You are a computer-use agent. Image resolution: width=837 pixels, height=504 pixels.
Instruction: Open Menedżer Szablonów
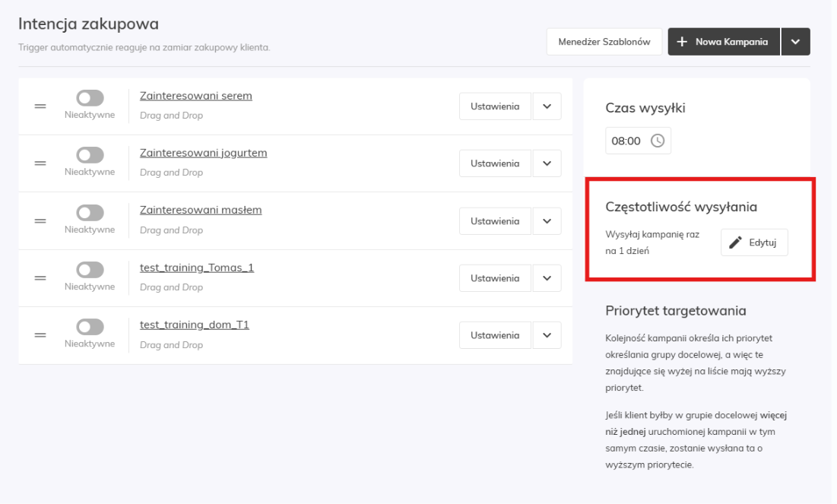(x=604, y=42)
